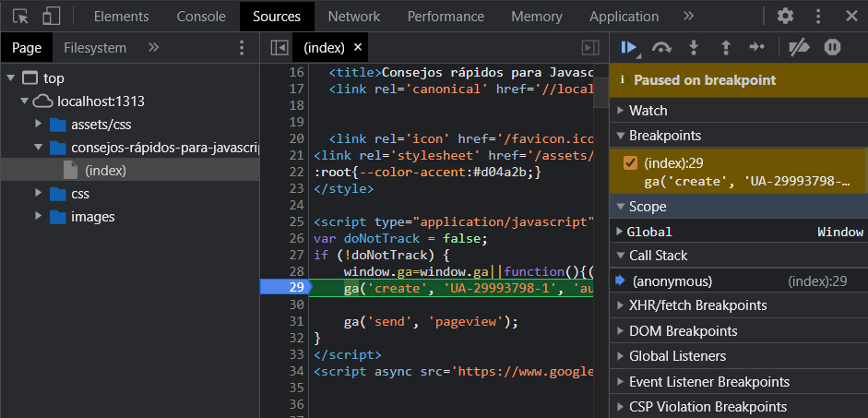Resume script execution
This screenshot has height=418, width=868.
tap(629, 48)
